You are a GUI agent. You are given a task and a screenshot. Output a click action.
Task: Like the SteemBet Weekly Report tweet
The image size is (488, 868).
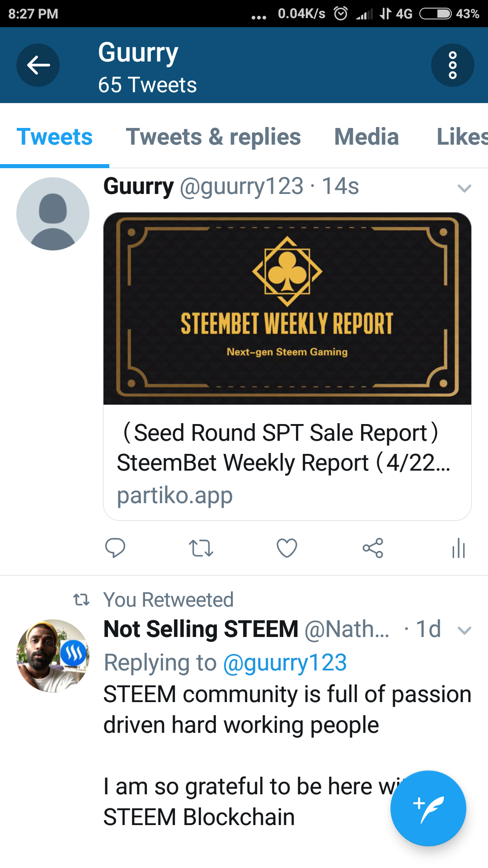pos(286,548)
